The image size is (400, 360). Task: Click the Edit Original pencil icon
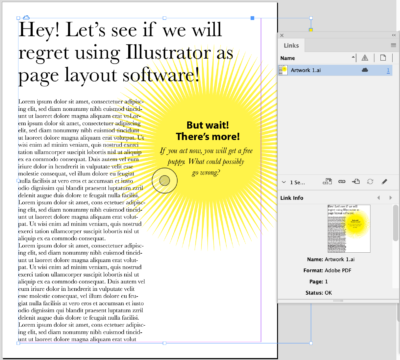click(x=384, y=181)
